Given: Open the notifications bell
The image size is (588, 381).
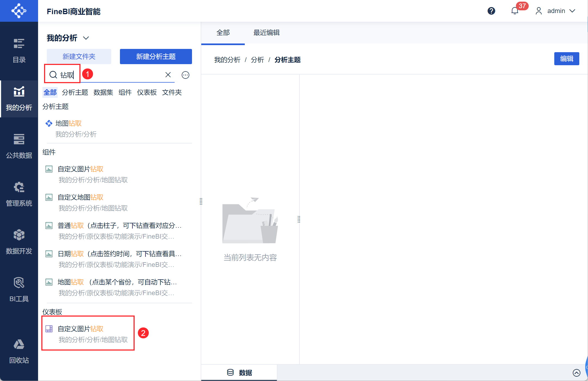Looking at the screenshot, I should (515, 11).
